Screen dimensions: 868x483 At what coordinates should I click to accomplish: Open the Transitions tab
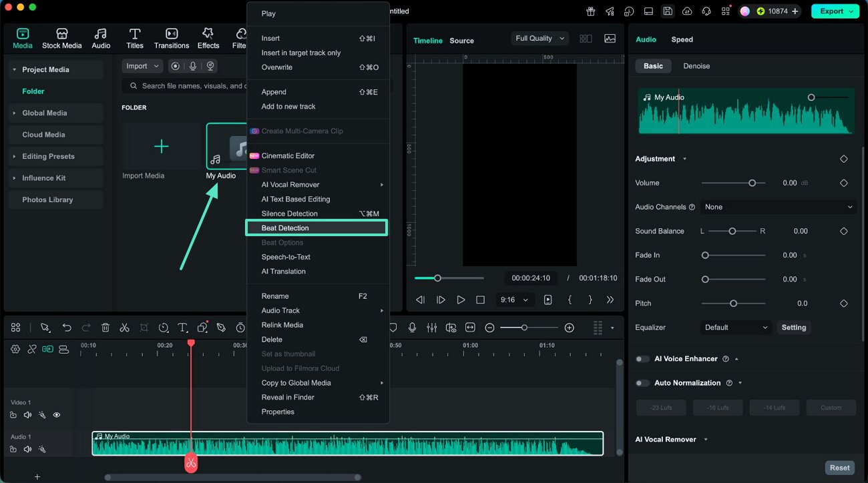(172, 39)
